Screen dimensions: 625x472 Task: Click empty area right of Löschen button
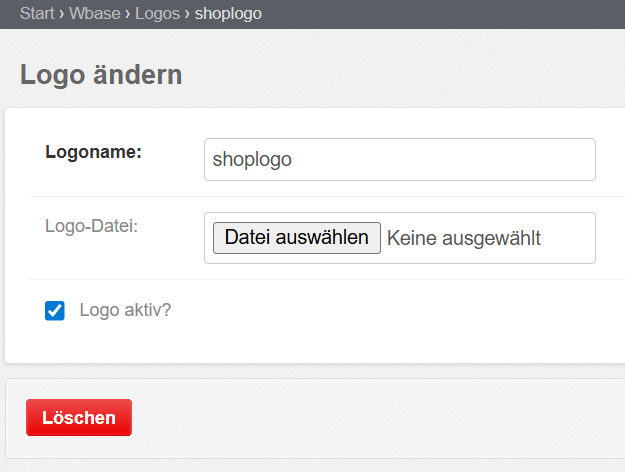pos(380,418)
